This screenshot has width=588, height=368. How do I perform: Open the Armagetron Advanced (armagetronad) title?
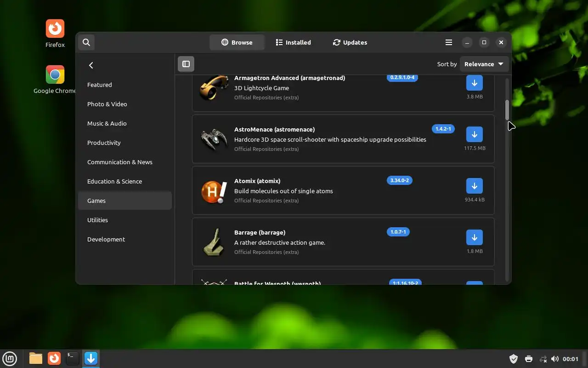[289, 78]
